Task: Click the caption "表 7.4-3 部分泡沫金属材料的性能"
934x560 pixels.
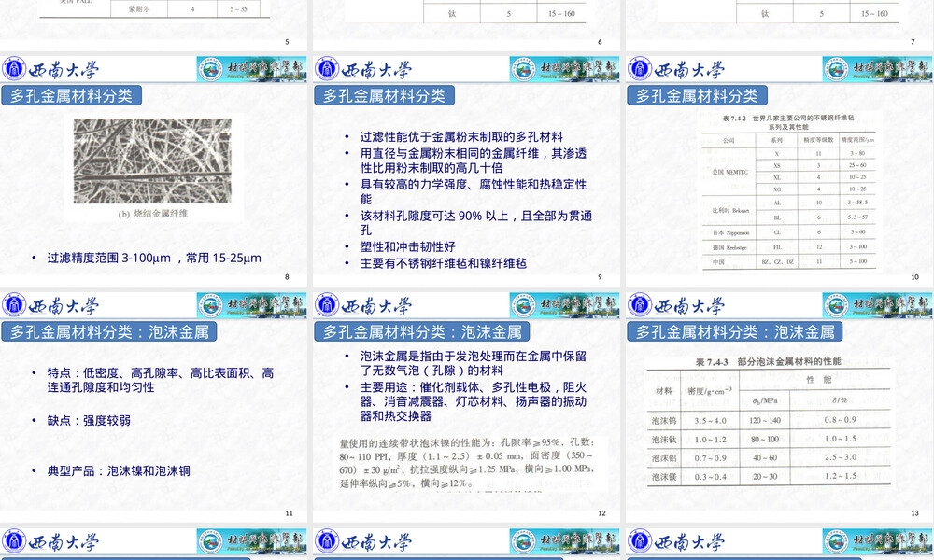Action: coord(769,361)
